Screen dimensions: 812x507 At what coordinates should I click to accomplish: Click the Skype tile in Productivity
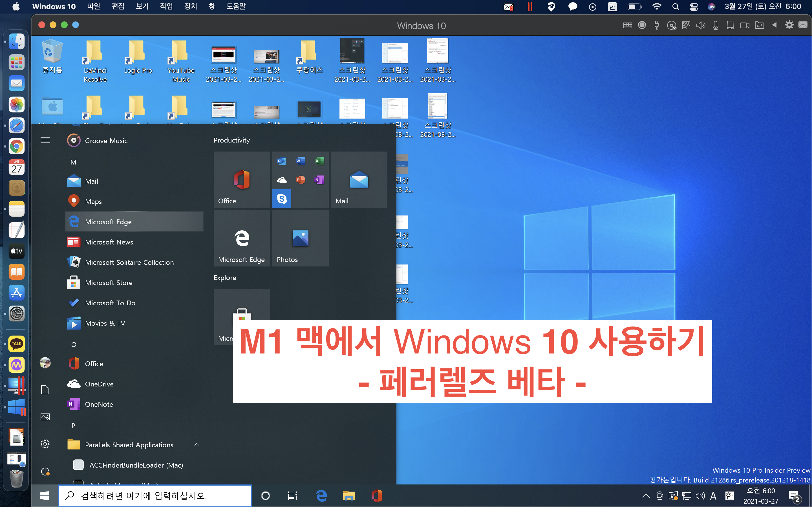tap(281, 199)
